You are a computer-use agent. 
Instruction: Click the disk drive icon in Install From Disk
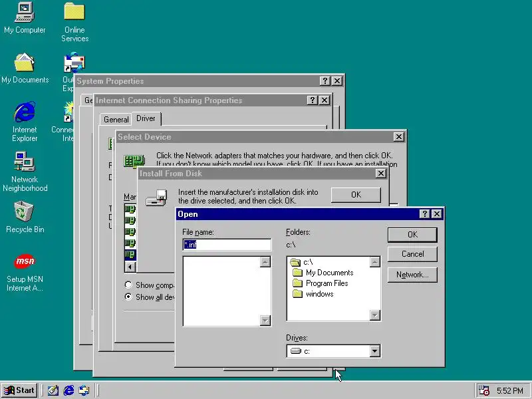(x=156, y=198)
